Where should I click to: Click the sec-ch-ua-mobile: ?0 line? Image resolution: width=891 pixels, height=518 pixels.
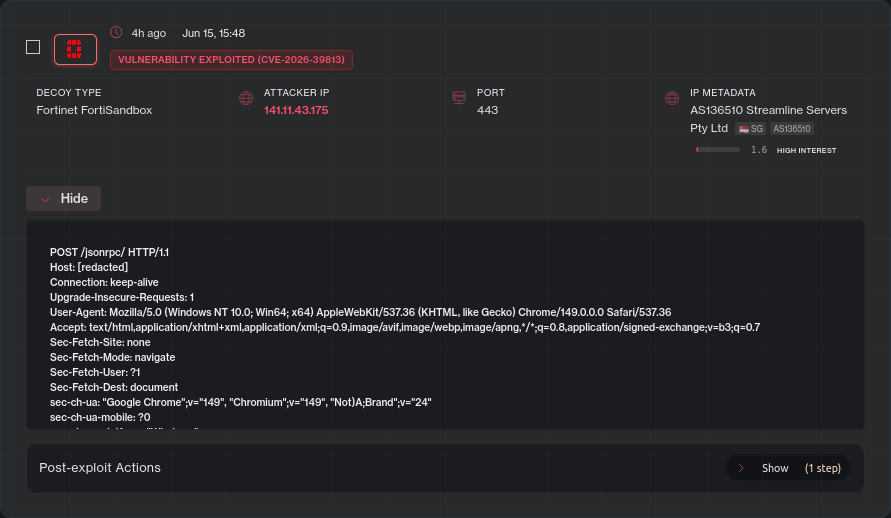coord(100,417)
